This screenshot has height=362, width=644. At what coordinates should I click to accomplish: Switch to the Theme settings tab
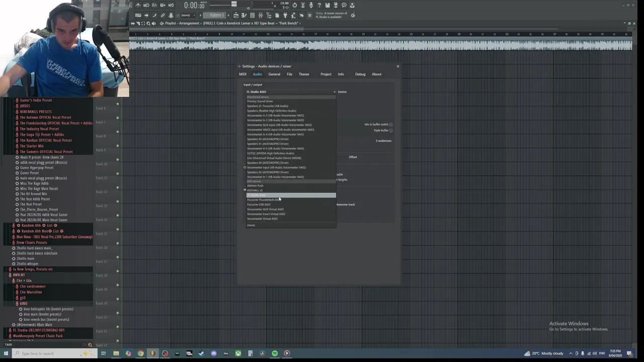point(304,74)
